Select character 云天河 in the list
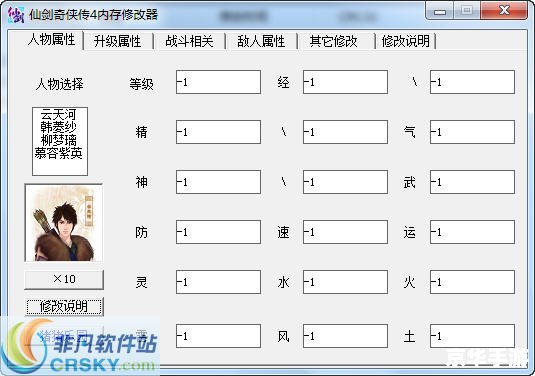535x376 pixels. [x=58, y=114]
